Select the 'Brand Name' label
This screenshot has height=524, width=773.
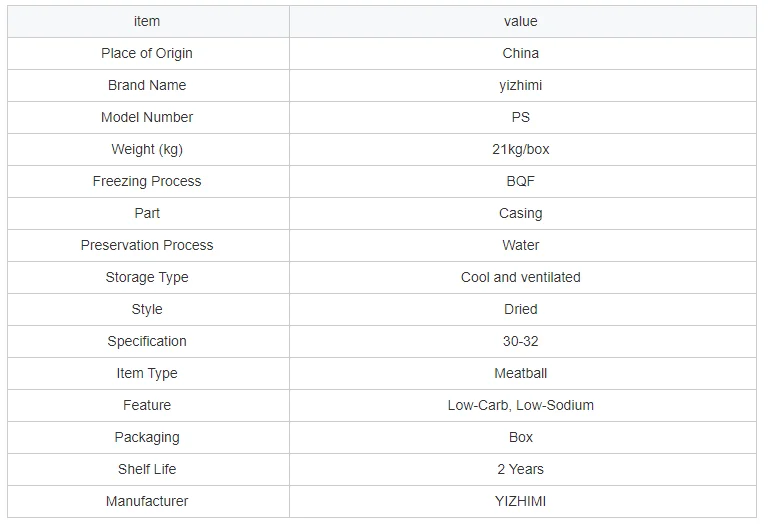pyautogui.click(x=147, y=85)
